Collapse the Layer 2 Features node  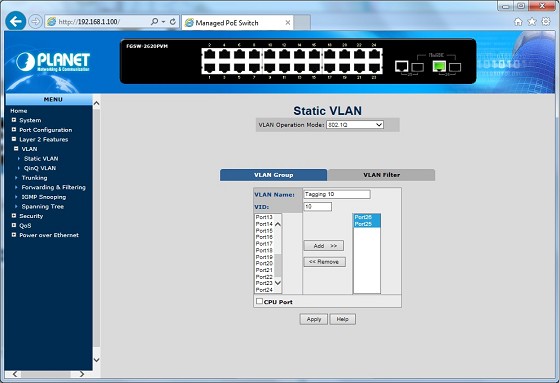pos(14,139)
